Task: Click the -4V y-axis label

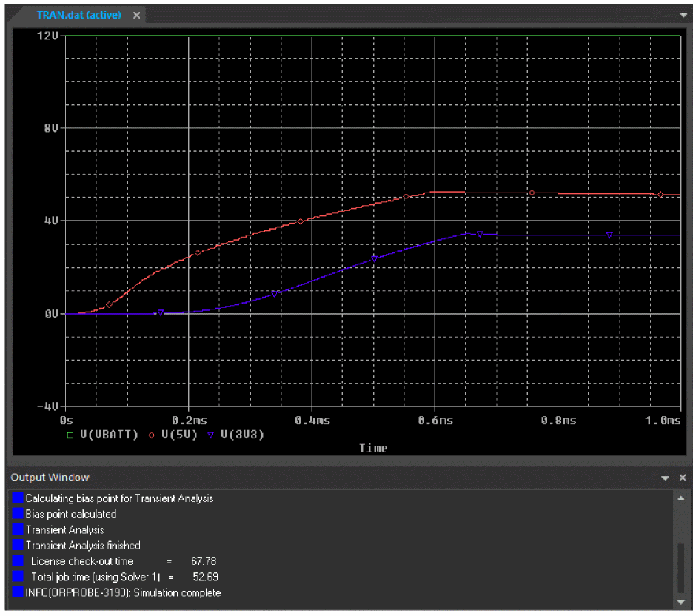Action: (x=47, y=406)
